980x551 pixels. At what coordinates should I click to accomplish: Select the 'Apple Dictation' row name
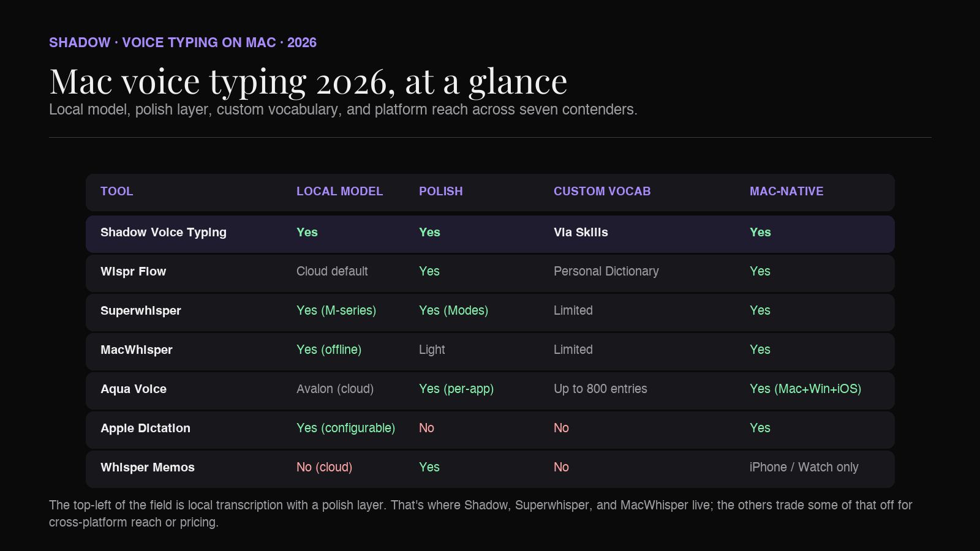click(145, 429)
